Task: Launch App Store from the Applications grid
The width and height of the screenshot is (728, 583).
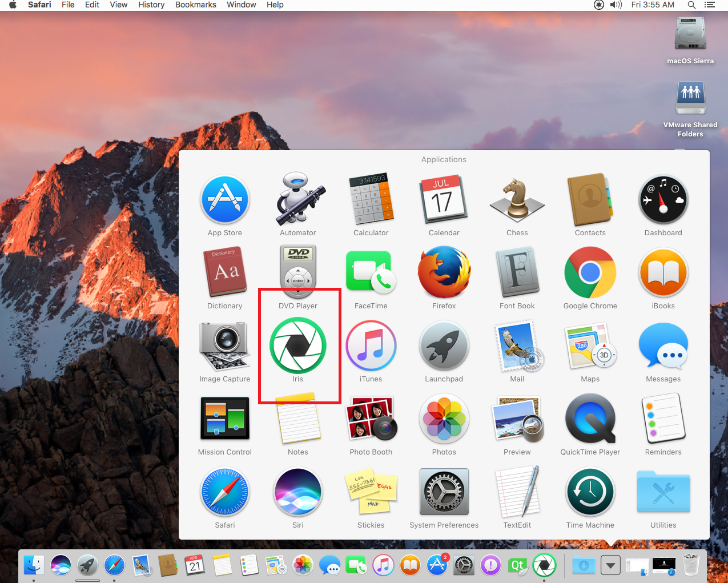Action: [225, 200]
